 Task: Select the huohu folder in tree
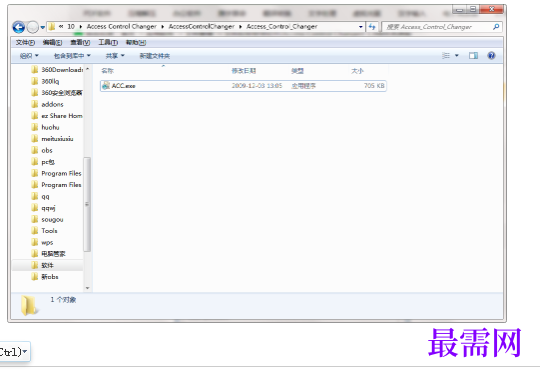(x=45, y=127)
